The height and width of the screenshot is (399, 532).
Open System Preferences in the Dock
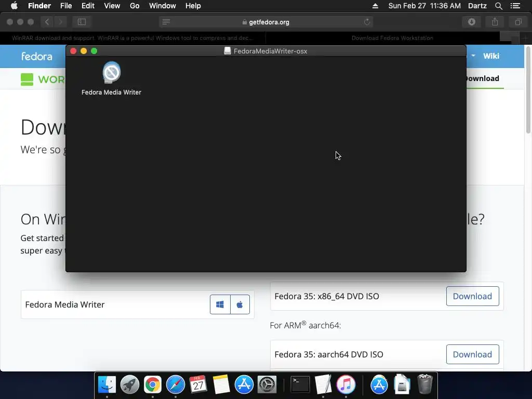tap(267, 385)
